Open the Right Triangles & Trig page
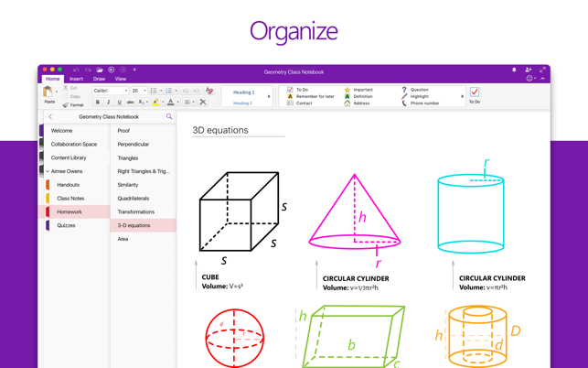This screenshot has width=588, height=368. [144, 171]
